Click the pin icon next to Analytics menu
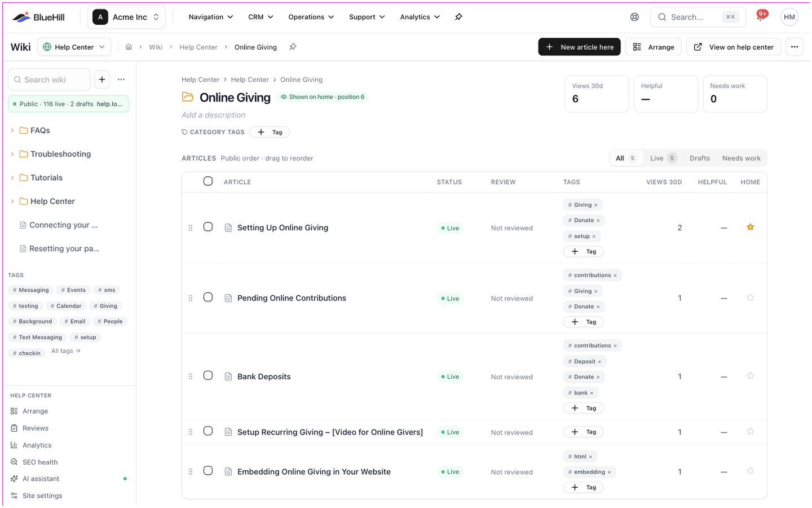The width and height of the screenshot is (812, 508). pyautogui.click(x=458, y=17)
